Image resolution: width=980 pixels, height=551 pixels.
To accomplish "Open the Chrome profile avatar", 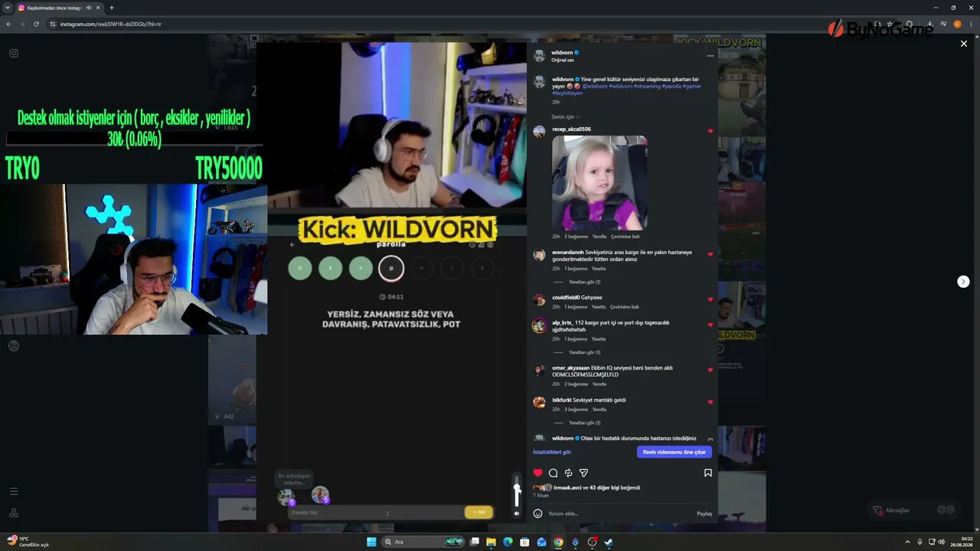I will tap(957, 24).
